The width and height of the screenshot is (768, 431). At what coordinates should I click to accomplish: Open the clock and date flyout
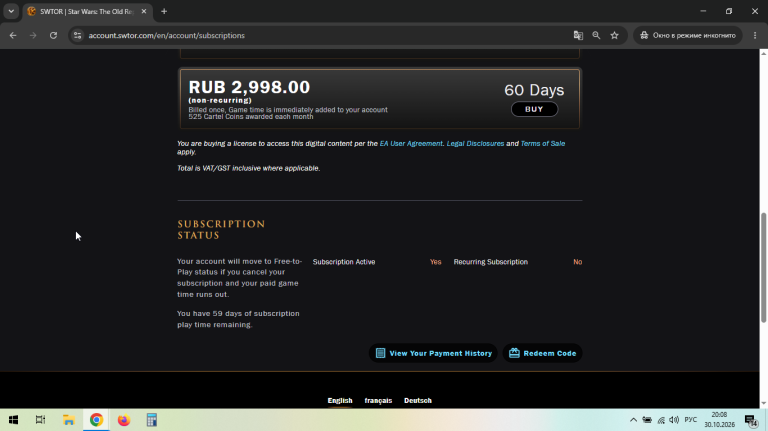tap(720, 420)
